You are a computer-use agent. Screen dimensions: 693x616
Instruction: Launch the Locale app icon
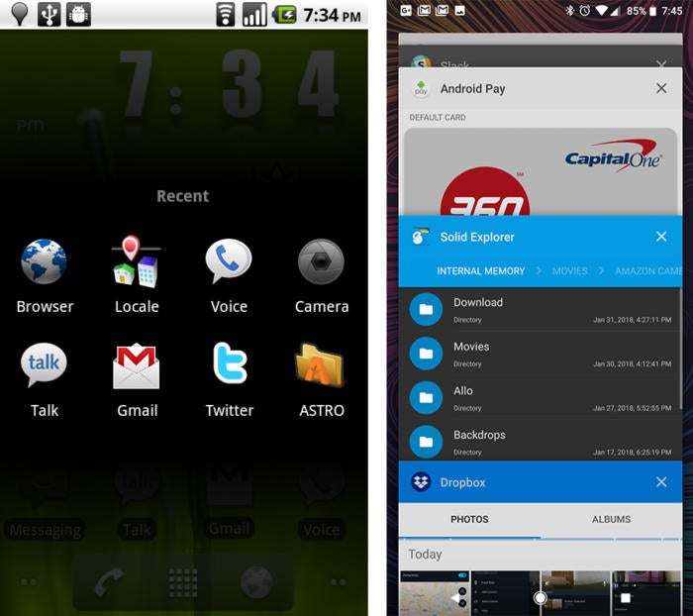137,261
